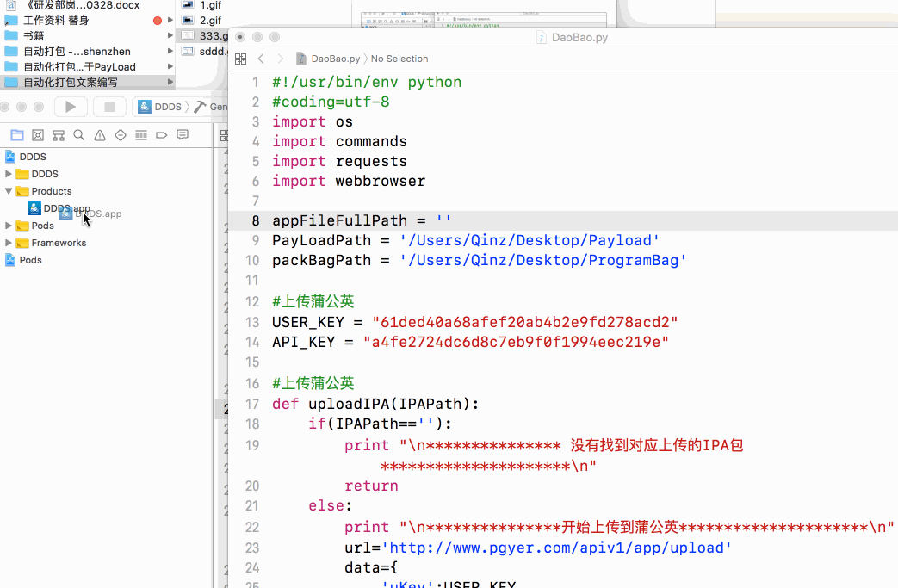Expand arrow beside 工作资料 替身 folder
The width and height of the screenshot is (898, 588).
[x=170, y=20]
